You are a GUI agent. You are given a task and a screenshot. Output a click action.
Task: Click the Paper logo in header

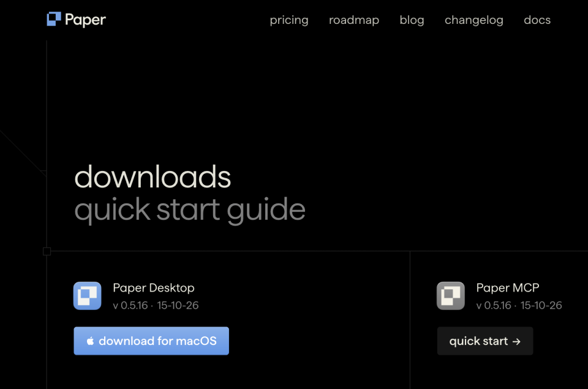76,20
